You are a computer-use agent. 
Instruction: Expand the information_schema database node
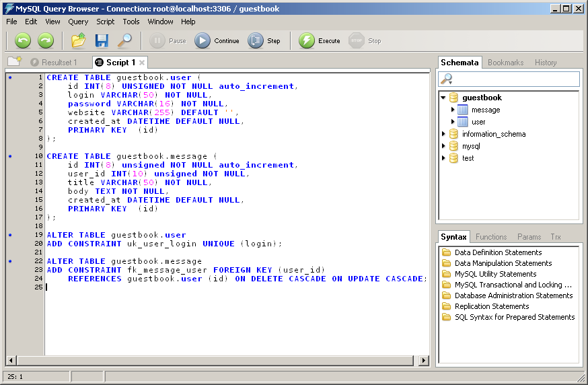pyautogui.click(x=443, y=134)
